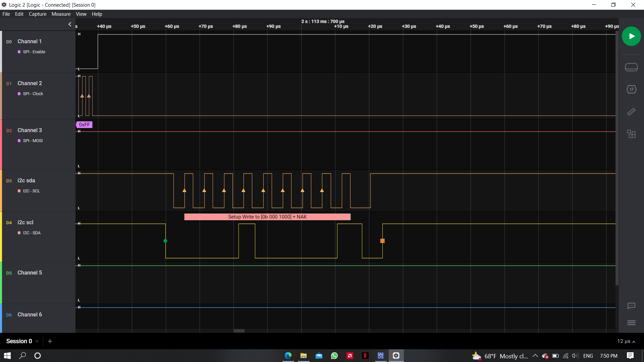Image resolution: width=644 pixels, height=362 pixels.
Task: Open the Analyzers panel icon
Action: coord(631,89)
